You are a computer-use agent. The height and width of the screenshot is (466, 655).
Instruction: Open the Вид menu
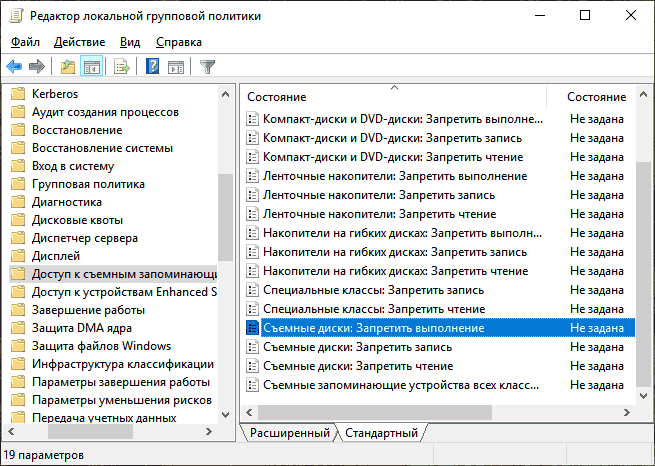(130, 42)
